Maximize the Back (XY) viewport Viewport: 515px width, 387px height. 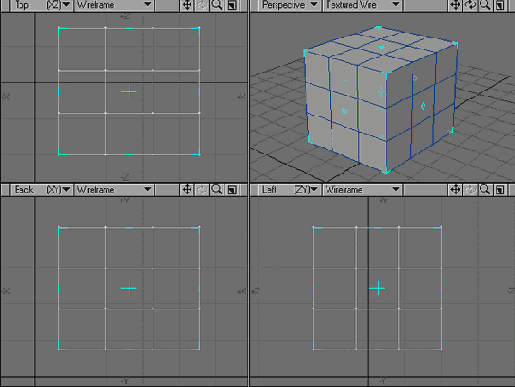coord(232,190)
